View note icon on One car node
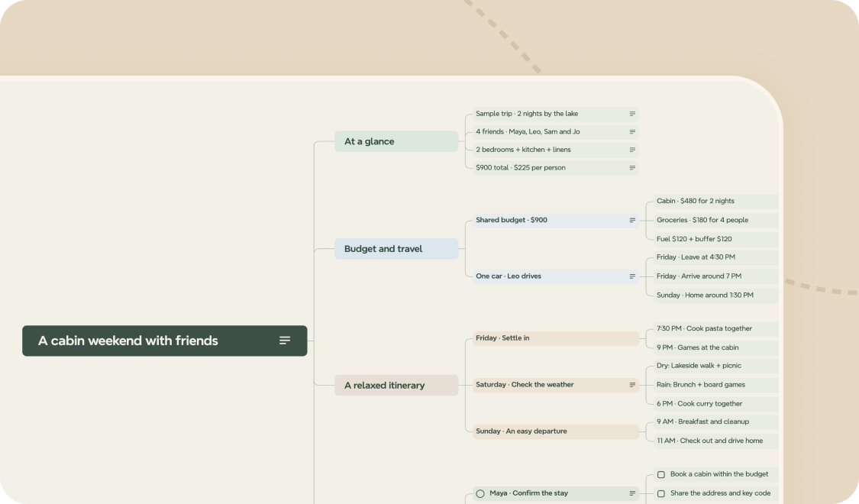The width and height of the screenshot is (859, 504). [x=632, y=276]
